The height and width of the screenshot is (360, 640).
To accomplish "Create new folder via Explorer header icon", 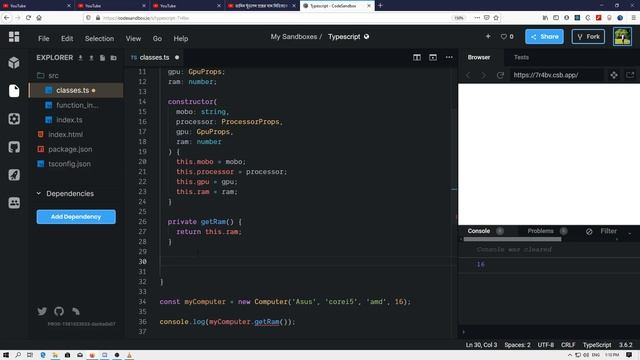I will (x=113, y=58).
